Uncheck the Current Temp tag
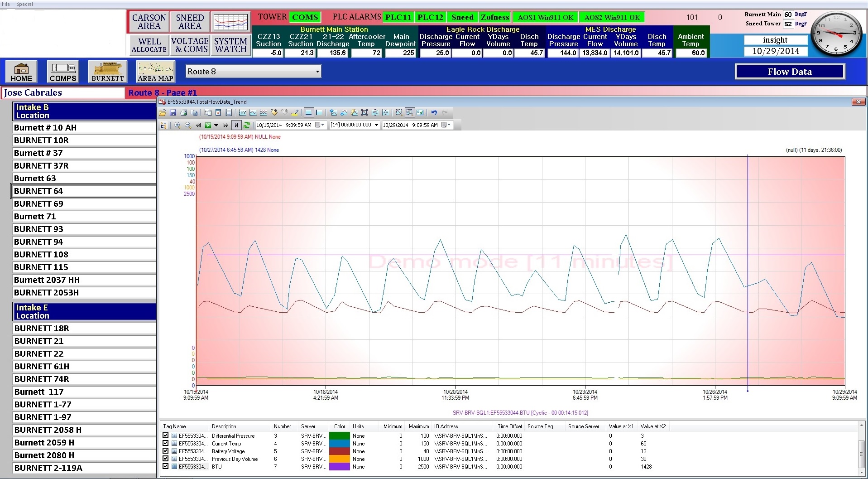 point(165,443)
